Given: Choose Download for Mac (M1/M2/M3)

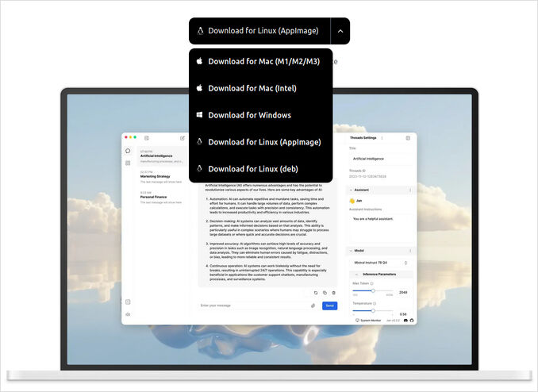Looking at the screenshot, I should click(261, 61).
